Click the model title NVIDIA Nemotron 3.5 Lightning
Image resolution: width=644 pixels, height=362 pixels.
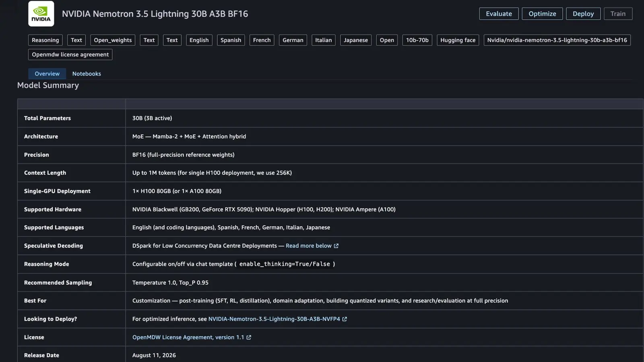pos(155,14)
